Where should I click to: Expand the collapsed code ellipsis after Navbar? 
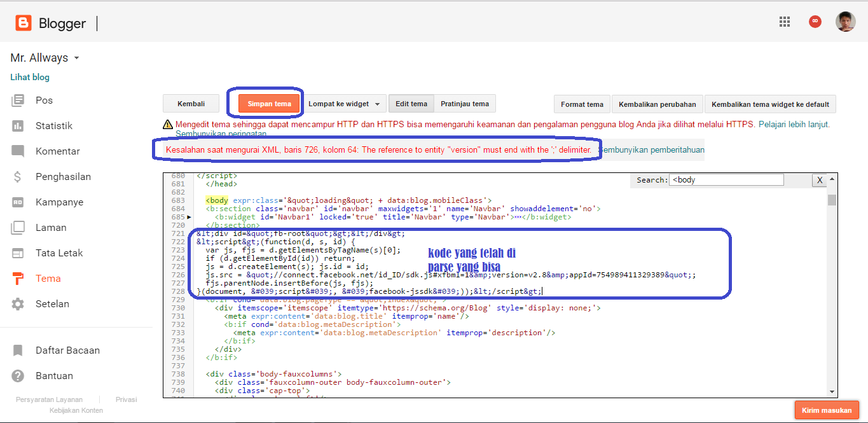coord(519,217)
